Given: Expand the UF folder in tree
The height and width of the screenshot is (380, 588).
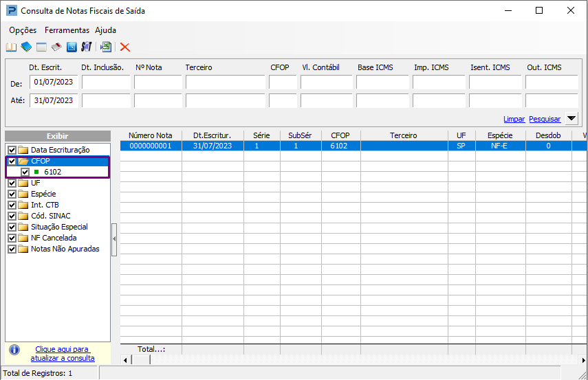Looking at the screenshot, I should click(23, 183).
